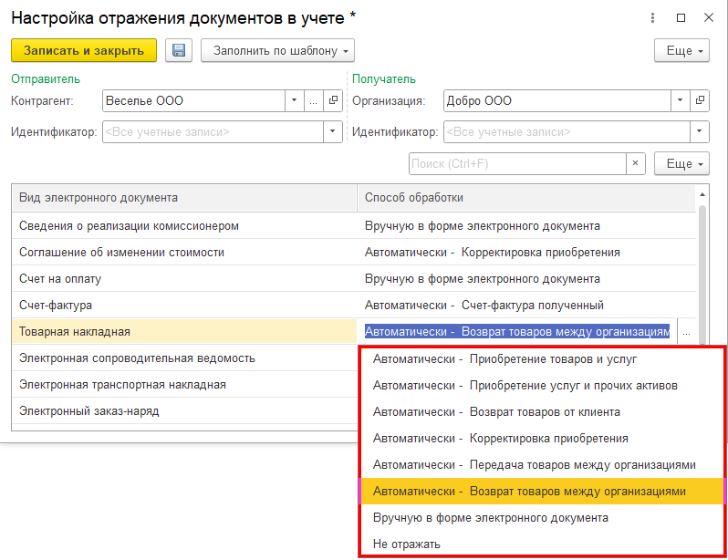The height and width of the screenshot is (560, 728).
Task: Open the vertical three-dot window menu
Action: coord(653,17)
